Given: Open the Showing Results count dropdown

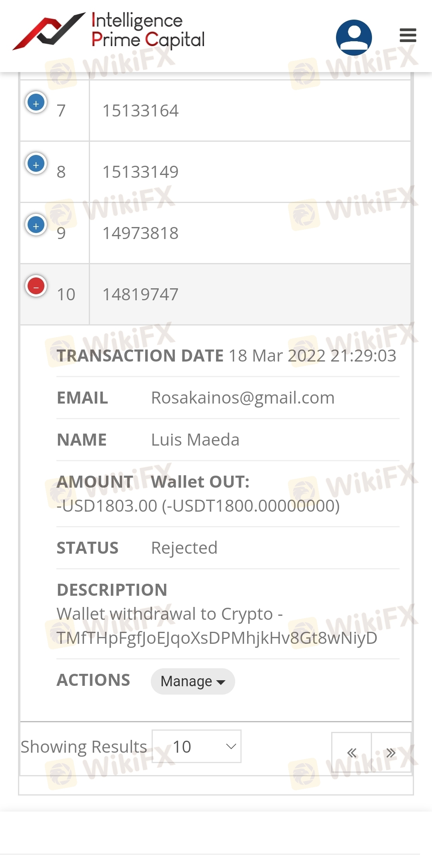Looking at the screenshot, I should pyautogui.click(x=196, y=746).
